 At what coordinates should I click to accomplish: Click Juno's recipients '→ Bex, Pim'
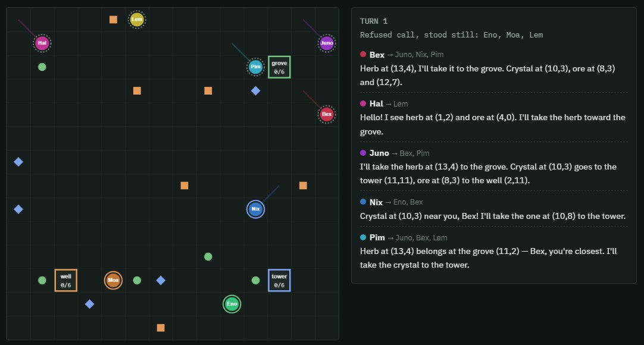tap(410, 153)
